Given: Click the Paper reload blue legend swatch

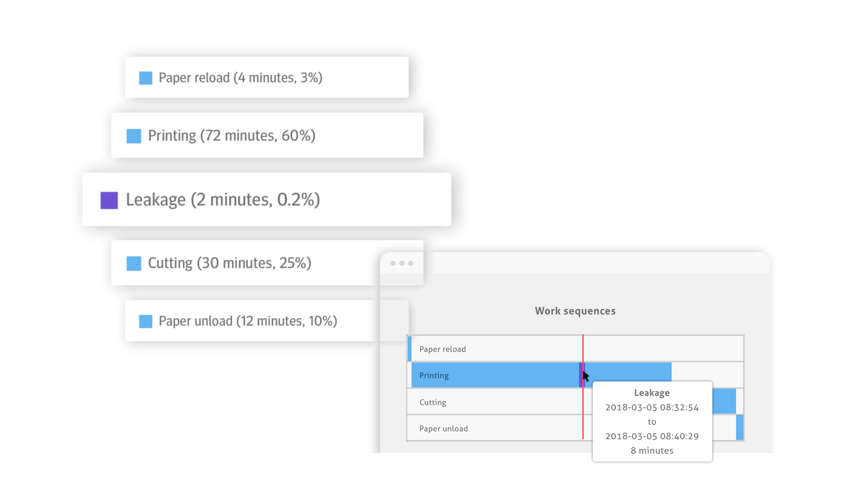Looking at the screenshot, I should (146, 78).
